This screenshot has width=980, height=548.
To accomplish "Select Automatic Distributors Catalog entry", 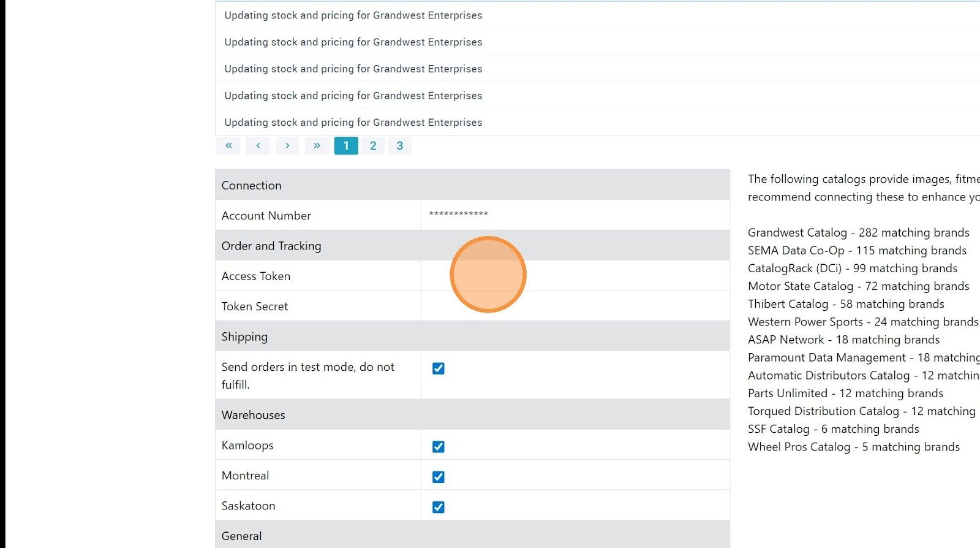I will pos(864,375).
